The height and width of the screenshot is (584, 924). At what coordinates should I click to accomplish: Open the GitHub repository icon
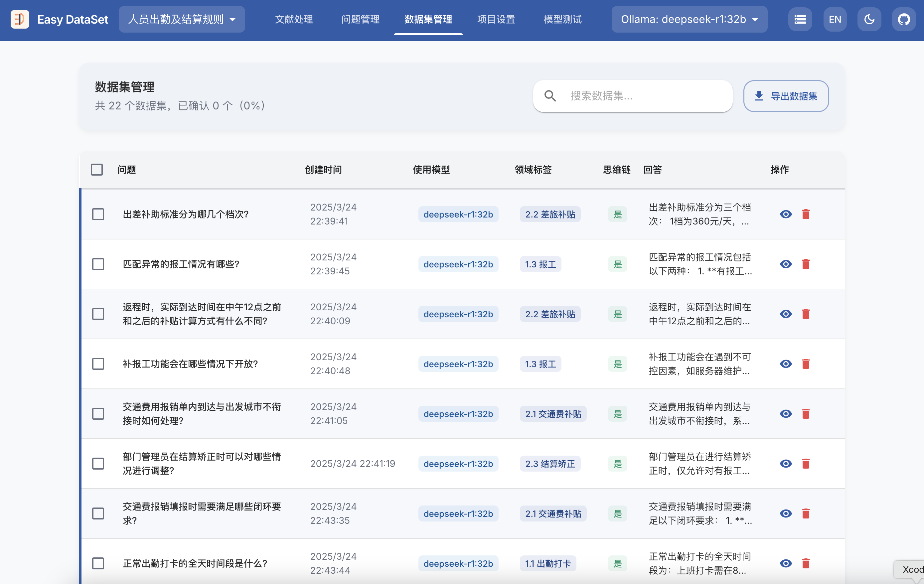pyautogui.click(x=904, y=19)
